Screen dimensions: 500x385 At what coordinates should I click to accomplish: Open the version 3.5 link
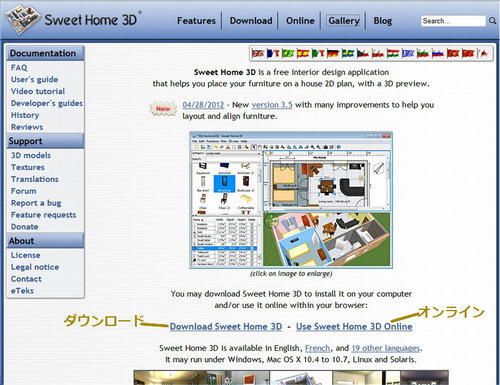(x=272, y=105)
